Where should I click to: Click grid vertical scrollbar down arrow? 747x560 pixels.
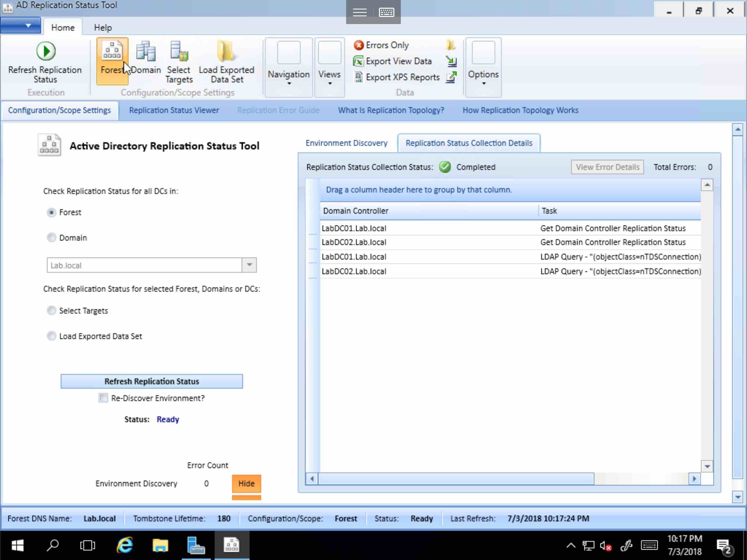click(x=707, y=466)
